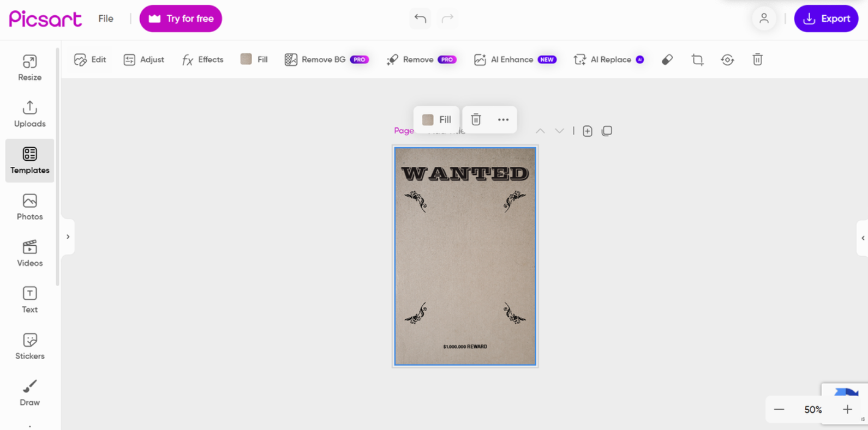Open the Photos panel
Screen dimensions: 868x430
pos(29,207)
